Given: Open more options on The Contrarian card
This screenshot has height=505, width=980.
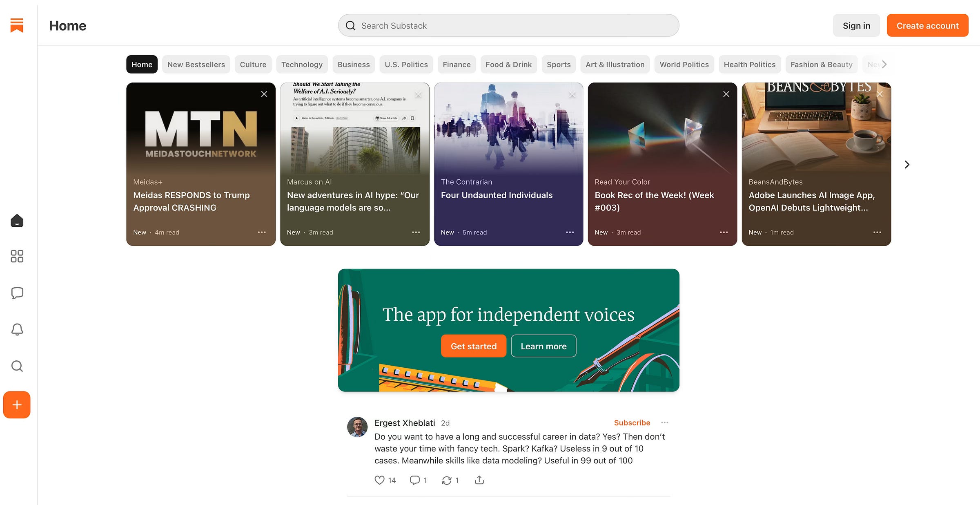Looking at the screenshot, I should click(570, 232).
